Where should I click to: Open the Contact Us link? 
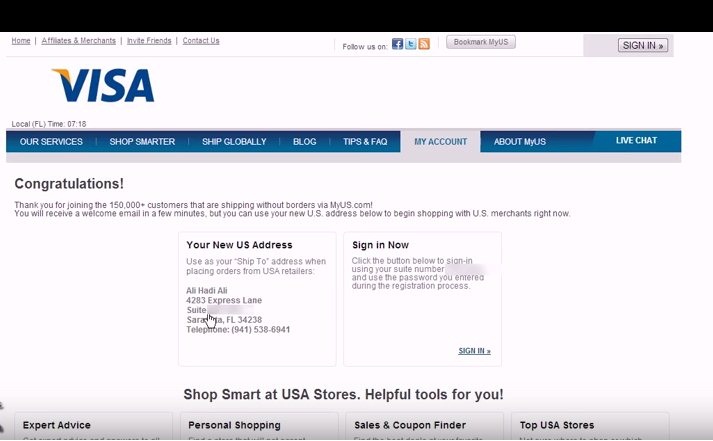201,41
